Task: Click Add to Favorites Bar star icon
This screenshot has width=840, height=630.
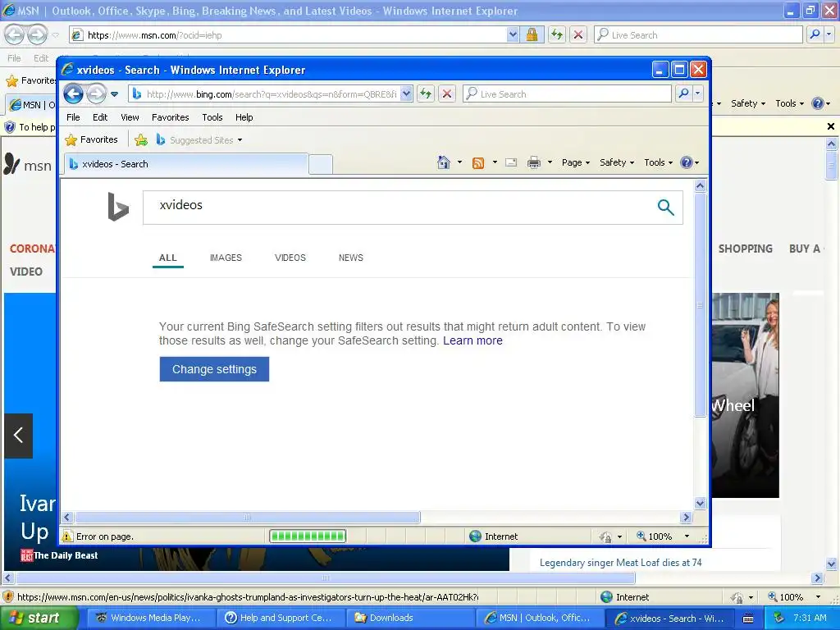Action: pyautogui.click(x=141, y=140)
